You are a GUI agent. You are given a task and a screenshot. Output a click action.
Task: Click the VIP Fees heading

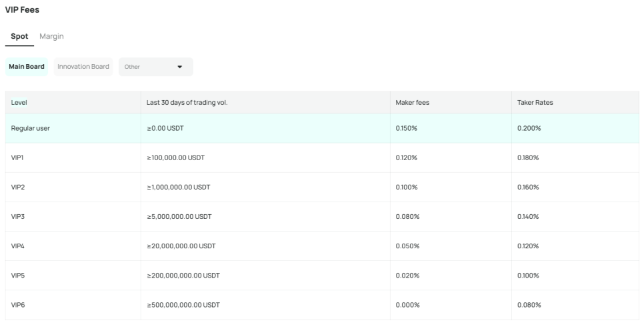pyautogui.click(x=22, y=10)
